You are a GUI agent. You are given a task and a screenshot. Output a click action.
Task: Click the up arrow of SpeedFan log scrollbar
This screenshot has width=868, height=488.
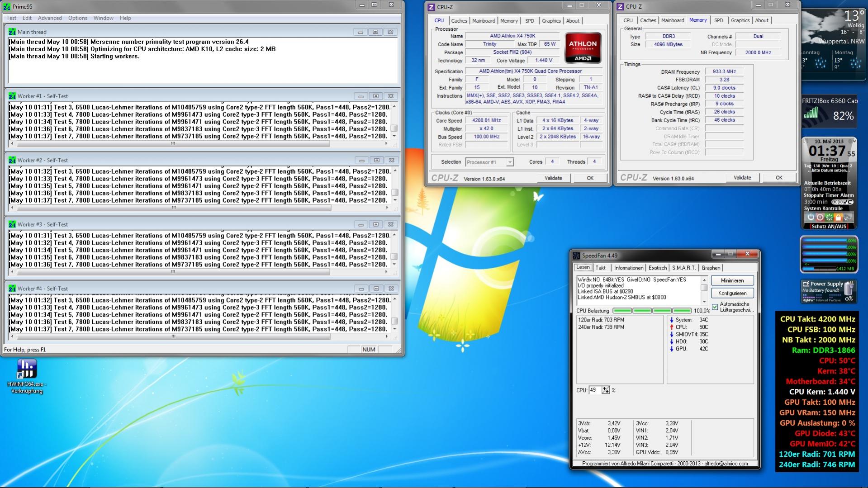coord(704,280)
